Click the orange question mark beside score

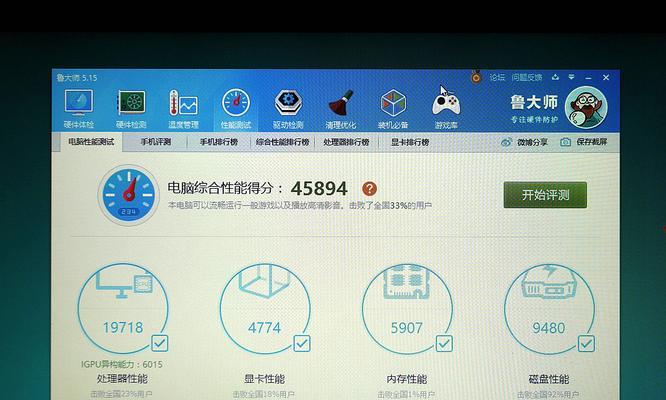[369, 189]
